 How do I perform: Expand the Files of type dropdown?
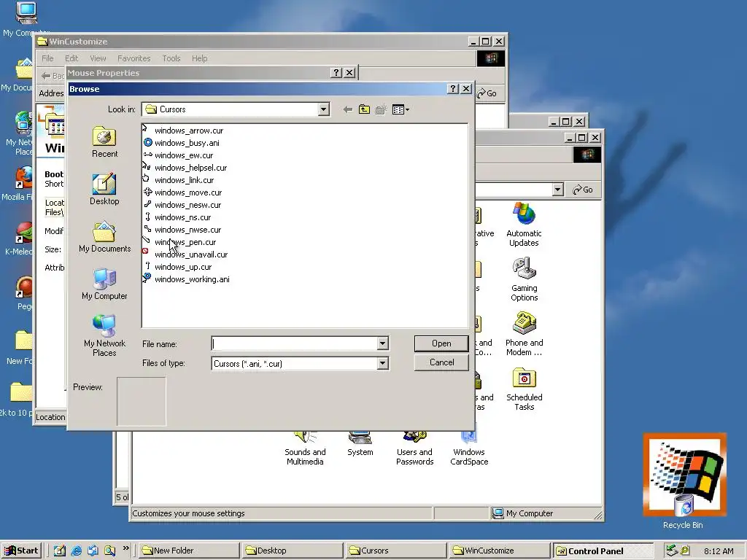pyautogui.click(x=382, y=363)
